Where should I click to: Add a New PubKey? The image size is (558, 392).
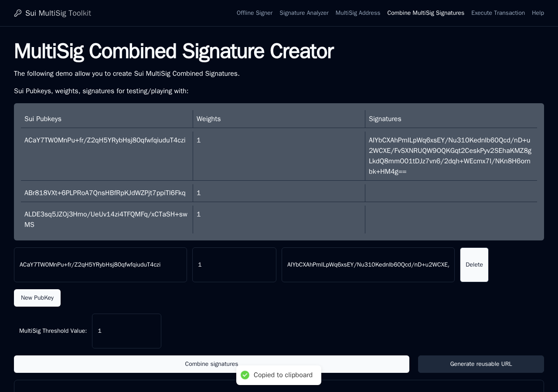(x=37, y=298)
